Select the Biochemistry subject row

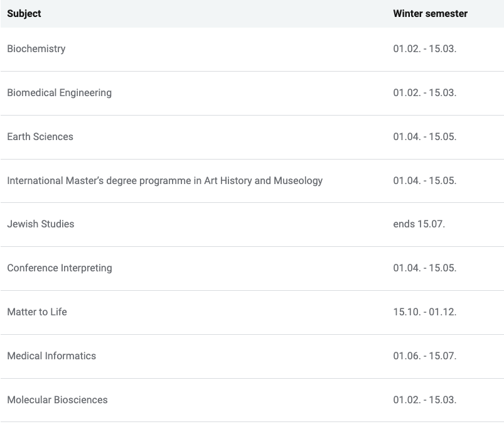pos(36,49)
